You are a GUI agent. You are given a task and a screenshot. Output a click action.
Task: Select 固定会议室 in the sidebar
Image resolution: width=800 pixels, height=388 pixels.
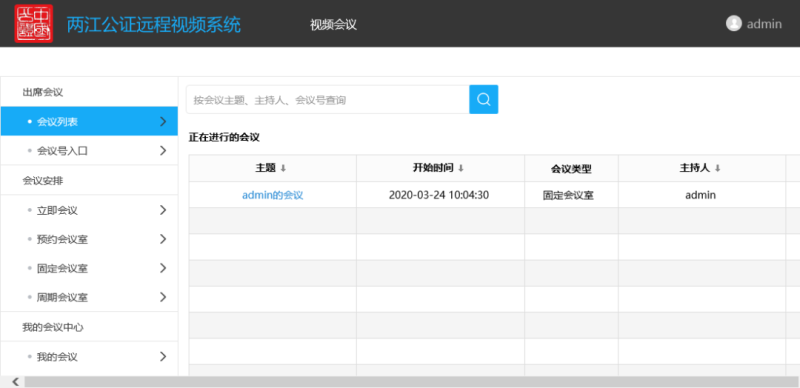tap(89, 268)
